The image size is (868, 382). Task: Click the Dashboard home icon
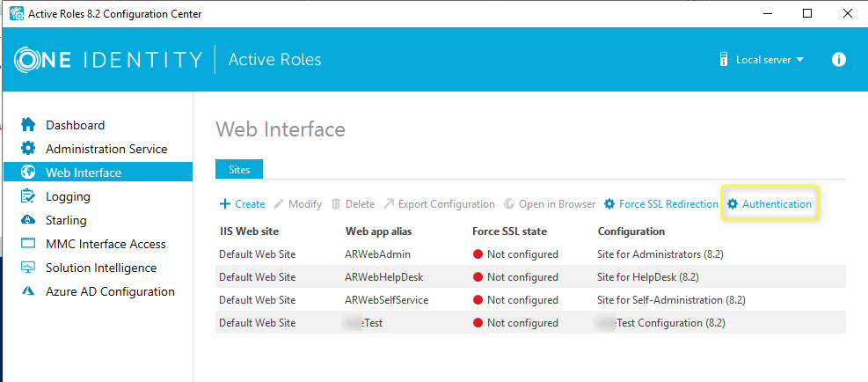coord(27,125)
